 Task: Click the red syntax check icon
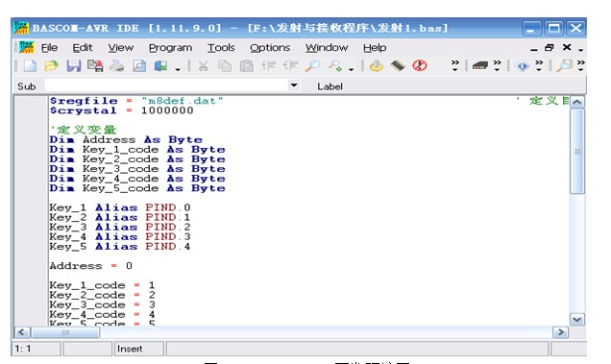click(420, 65)
